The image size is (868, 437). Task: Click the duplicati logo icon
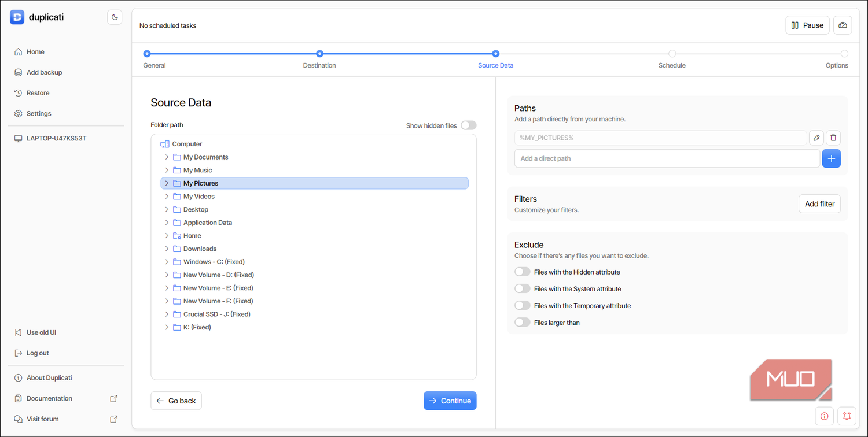[x=17, y=17]
